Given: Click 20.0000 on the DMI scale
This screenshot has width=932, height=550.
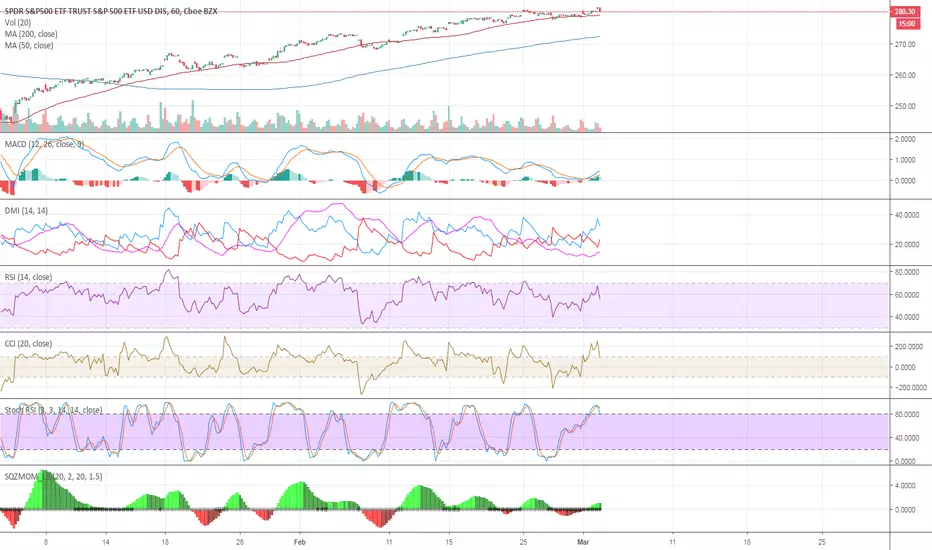Looking at the screenshot, I should pos(906,244).
